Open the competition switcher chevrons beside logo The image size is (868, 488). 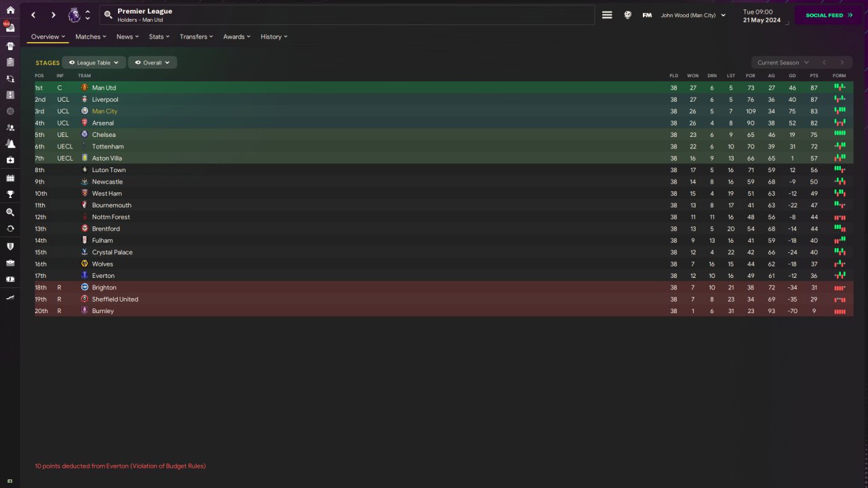(87, 15)
